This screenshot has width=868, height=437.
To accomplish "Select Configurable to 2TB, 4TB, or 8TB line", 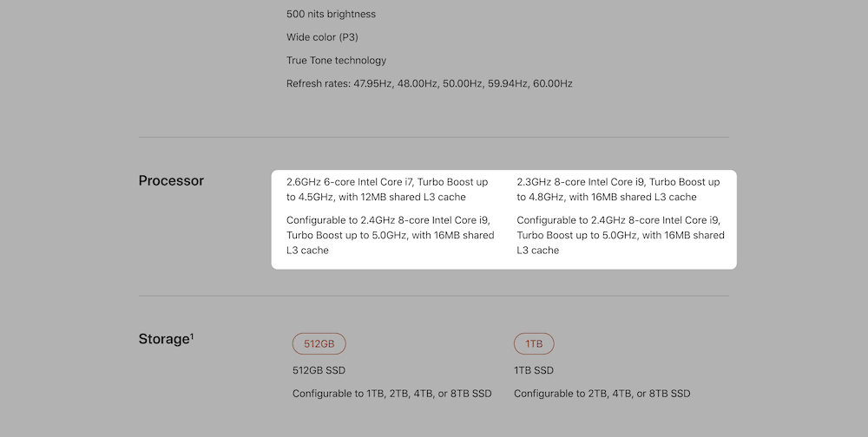I will [602, 394].
